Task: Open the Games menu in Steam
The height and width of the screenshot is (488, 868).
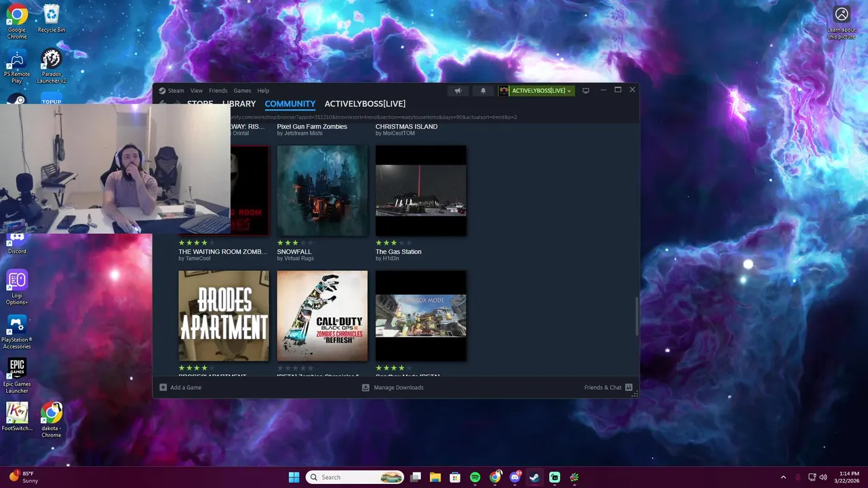Action: pyautogui.click(x=242, y=90)
